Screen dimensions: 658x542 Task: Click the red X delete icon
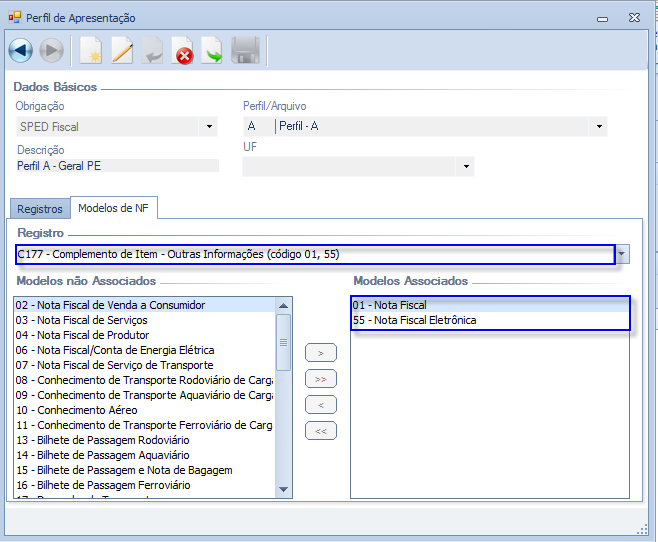(x=184, y=52)
